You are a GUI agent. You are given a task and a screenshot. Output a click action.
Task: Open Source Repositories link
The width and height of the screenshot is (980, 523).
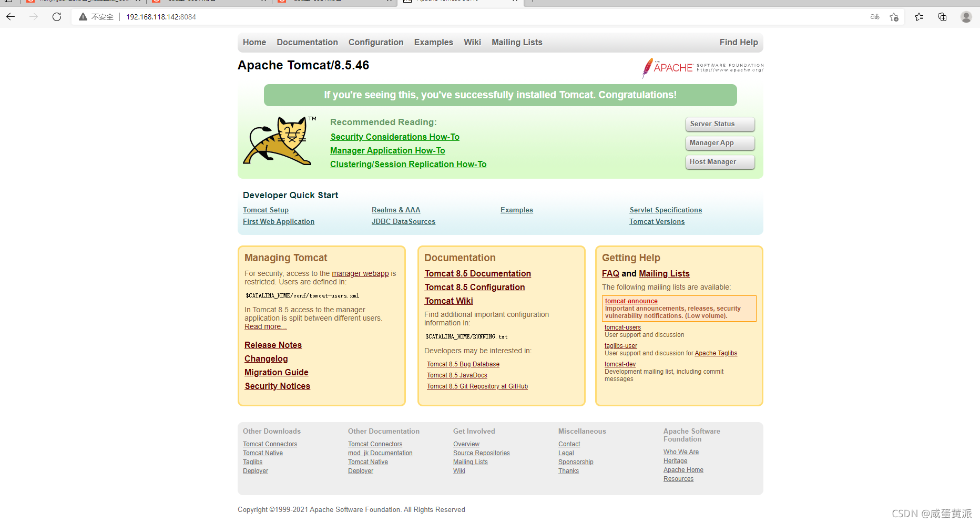point(482,453)
